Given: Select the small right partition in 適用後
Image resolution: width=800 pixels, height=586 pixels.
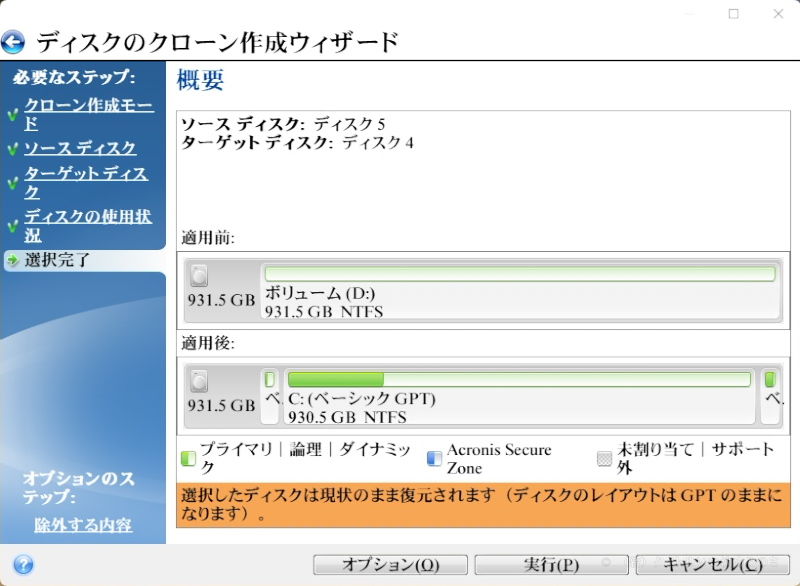Looking at the screenshot, I should pyautogui.click(x=771, y=396).
